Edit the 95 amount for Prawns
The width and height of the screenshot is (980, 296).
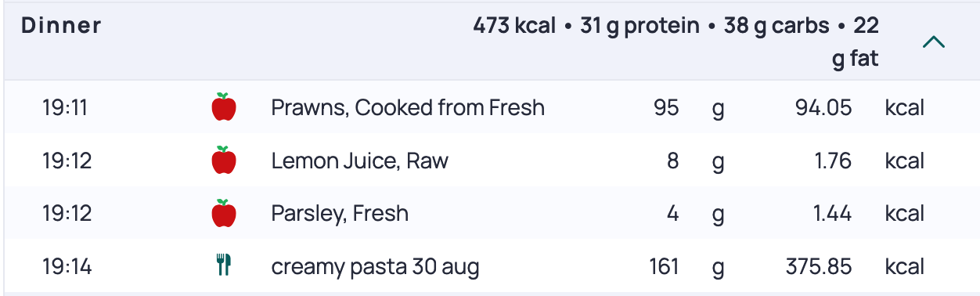click(x=666, y=107)
